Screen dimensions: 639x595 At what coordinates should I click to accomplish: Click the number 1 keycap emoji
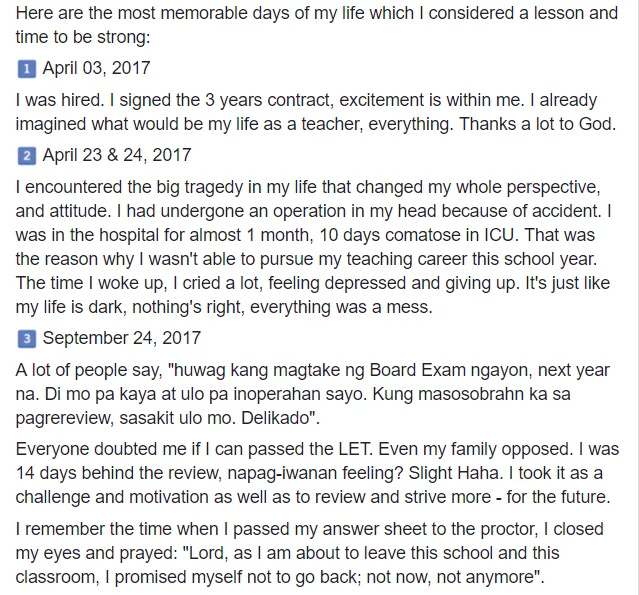coord(26,68)
